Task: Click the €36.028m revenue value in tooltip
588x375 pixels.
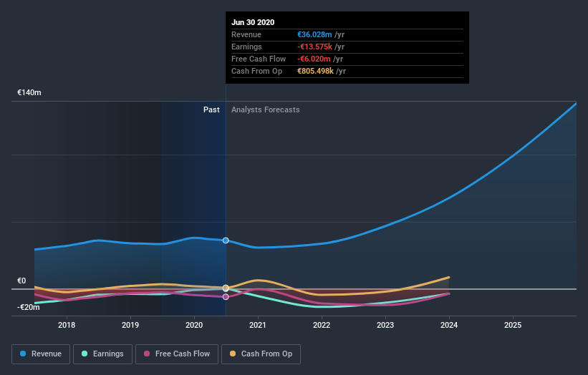Action: pyautogui.click(x=314, y=34)
